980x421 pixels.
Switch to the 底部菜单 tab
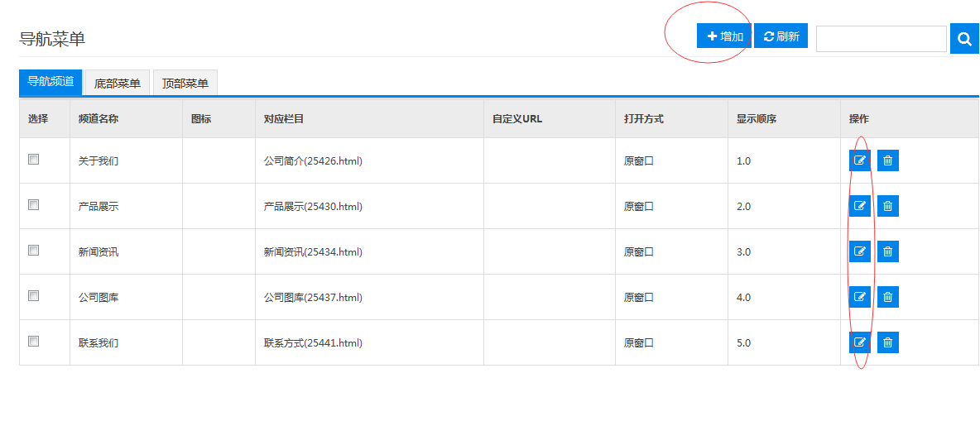(117, 83)
